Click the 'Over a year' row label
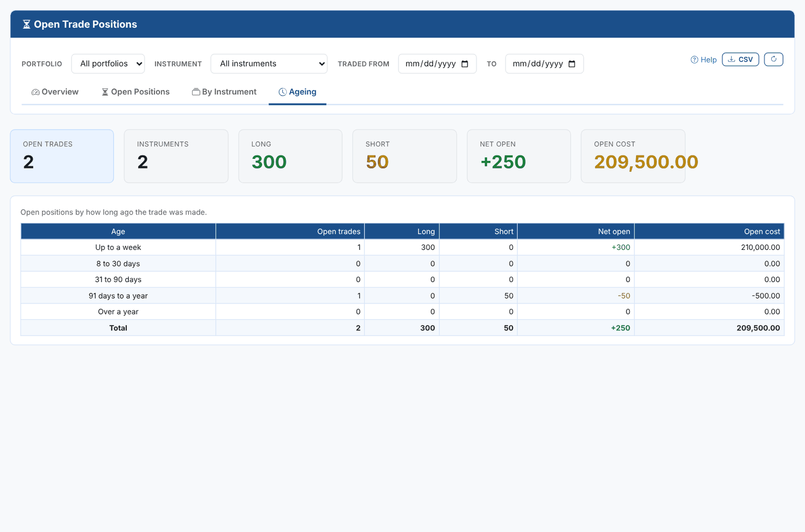The height and width of the screenshot is (532, 805). (x=118, y=312)
